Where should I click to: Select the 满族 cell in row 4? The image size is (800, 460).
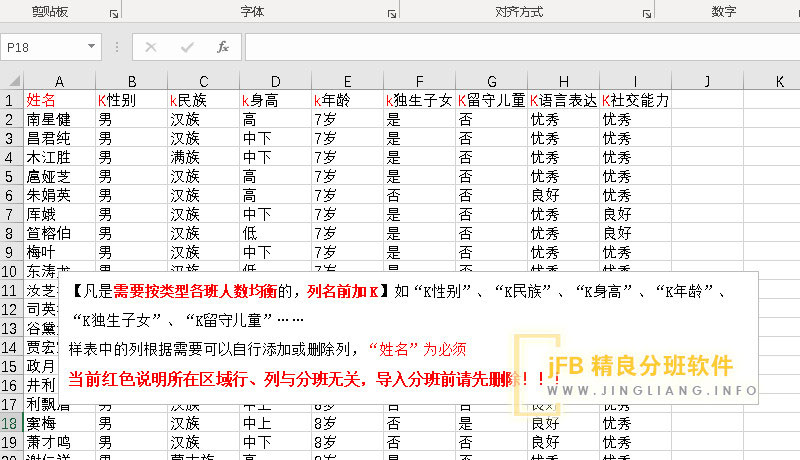click(x=204, y=157)
